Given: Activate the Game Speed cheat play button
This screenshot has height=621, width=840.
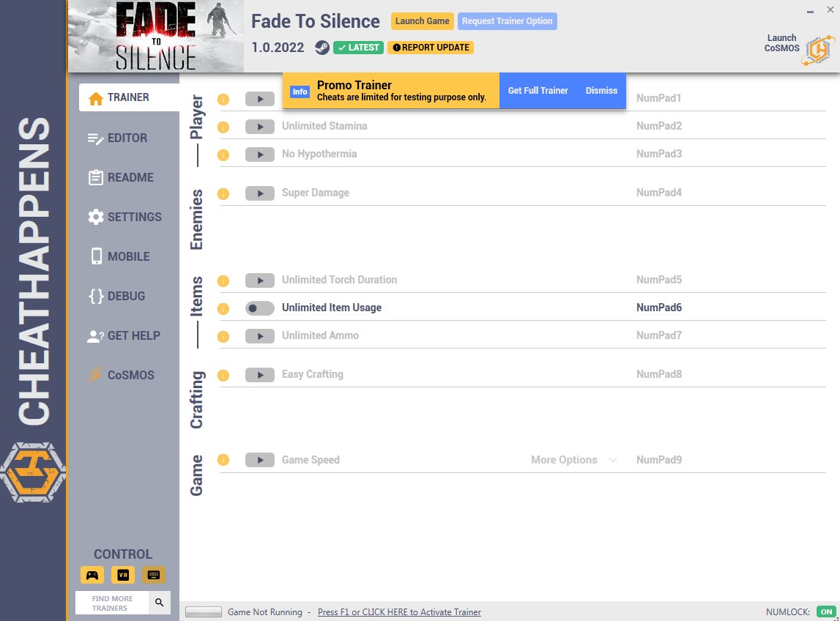Looking at the screenshot, I should coord(260,460).
